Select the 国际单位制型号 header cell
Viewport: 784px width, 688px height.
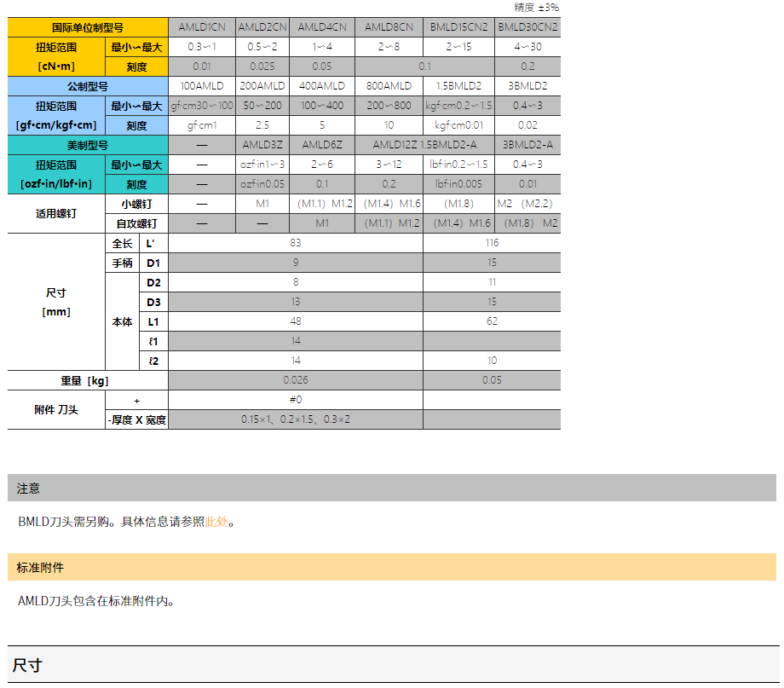[x=88, y=27]
